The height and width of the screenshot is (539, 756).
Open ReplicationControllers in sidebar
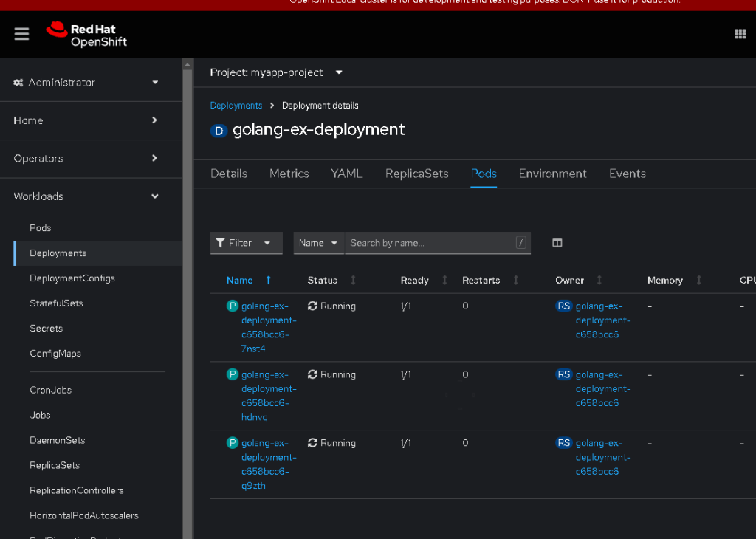click(77, 490)
